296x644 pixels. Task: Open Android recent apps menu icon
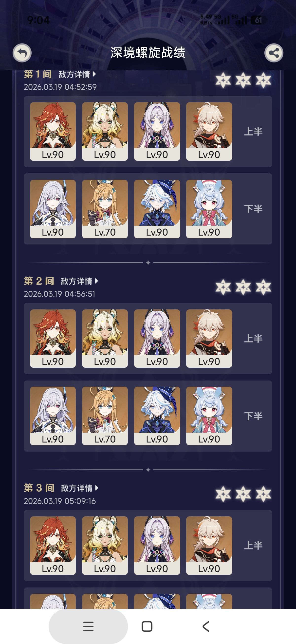point(88,626)
